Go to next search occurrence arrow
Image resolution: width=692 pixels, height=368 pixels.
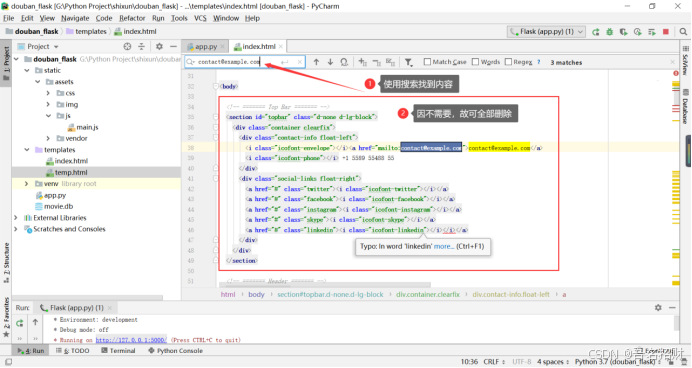(330, 62)
